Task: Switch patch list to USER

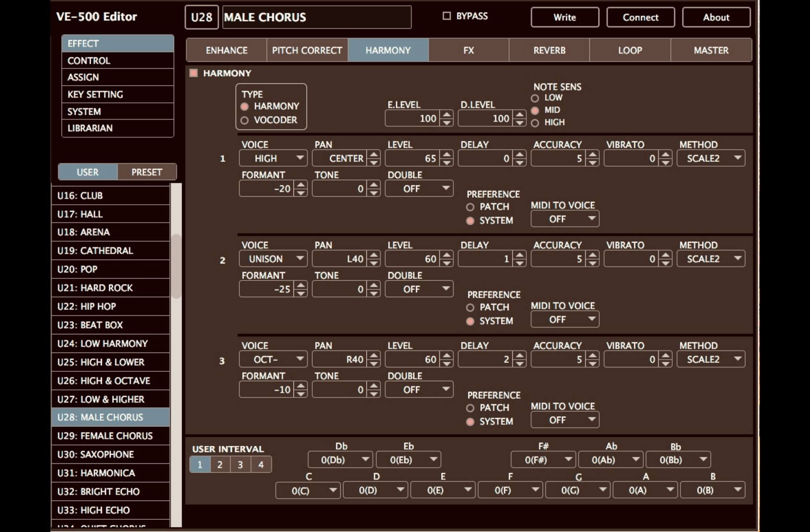Action: pyautogui.click(x=88, y=172)
